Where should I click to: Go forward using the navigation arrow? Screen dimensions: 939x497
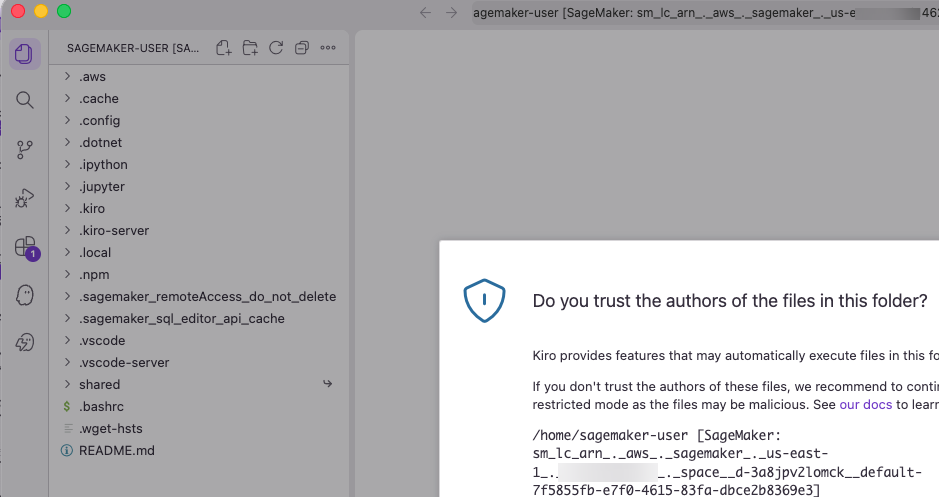(452, 13)
